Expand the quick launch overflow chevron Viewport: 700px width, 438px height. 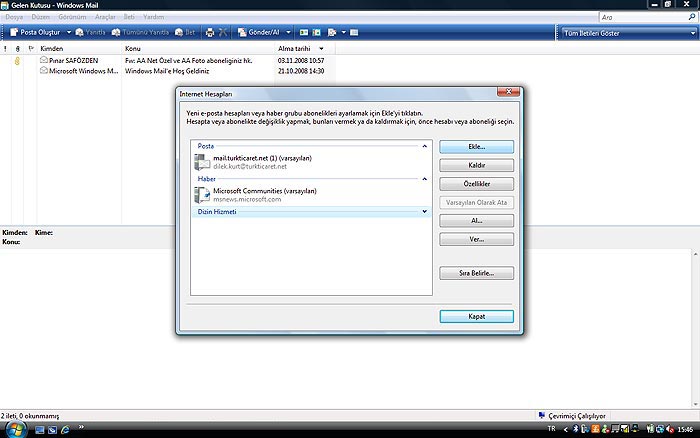point(81,427)
